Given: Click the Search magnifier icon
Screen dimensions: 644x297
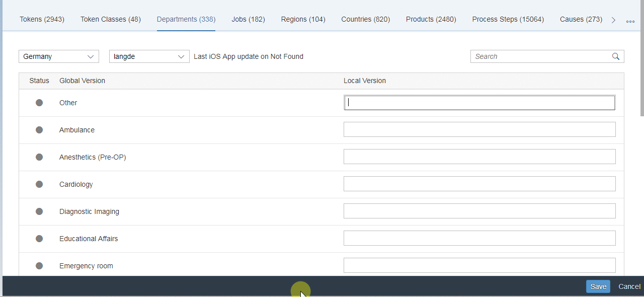Looking at the screenshot, I should (x=615, y=56).
